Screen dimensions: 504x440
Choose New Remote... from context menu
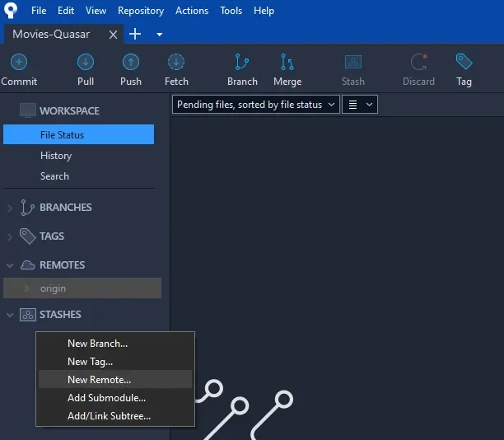pyautogui.click(x=115, y=380)
